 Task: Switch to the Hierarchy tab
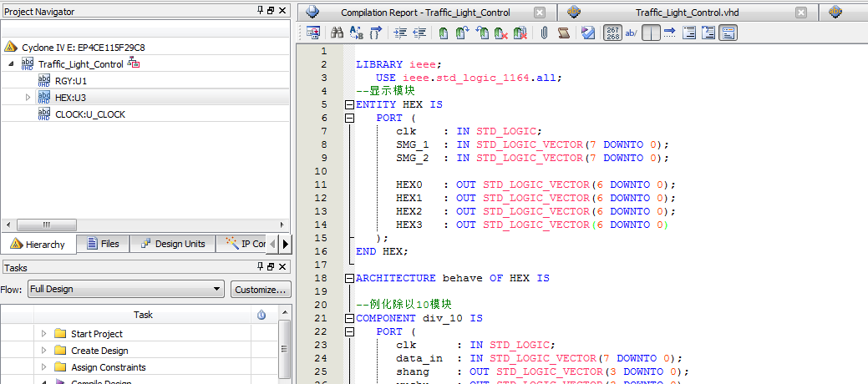(x=38, y=244)
